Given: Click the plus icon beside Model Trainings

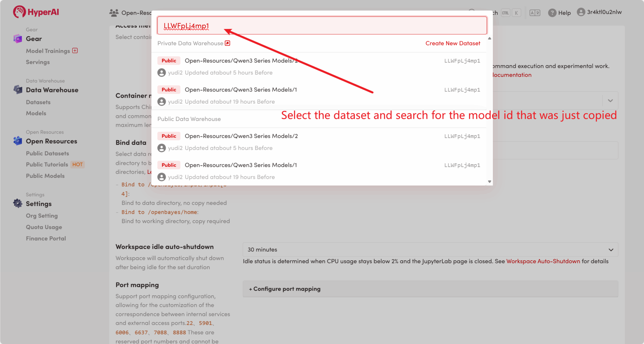Looking at the screenshot, I should point(75,51).
